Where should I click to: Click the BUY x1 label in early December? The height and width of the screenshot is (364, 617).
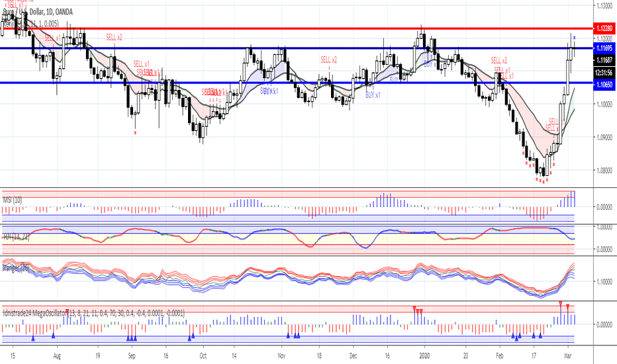(373, 95)
